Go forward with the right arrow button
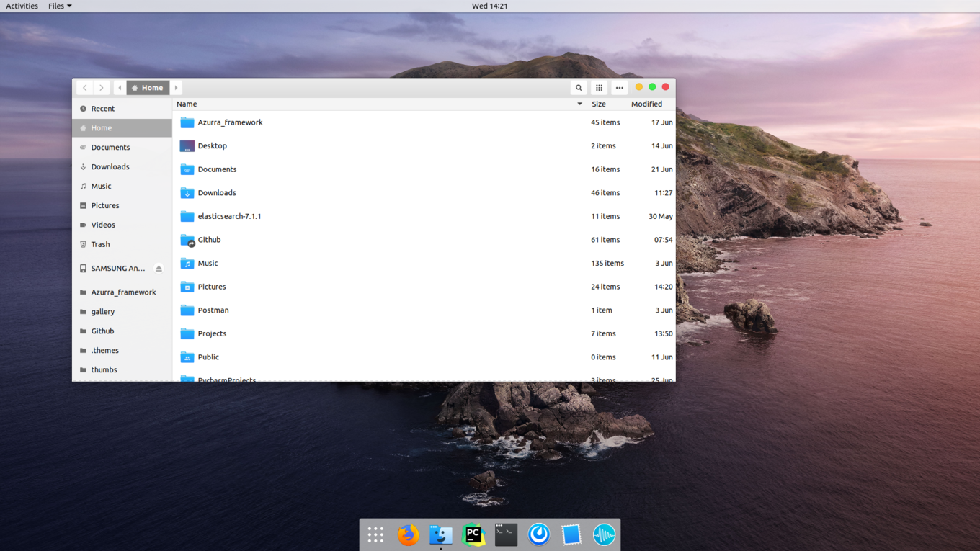 point(102,88)
